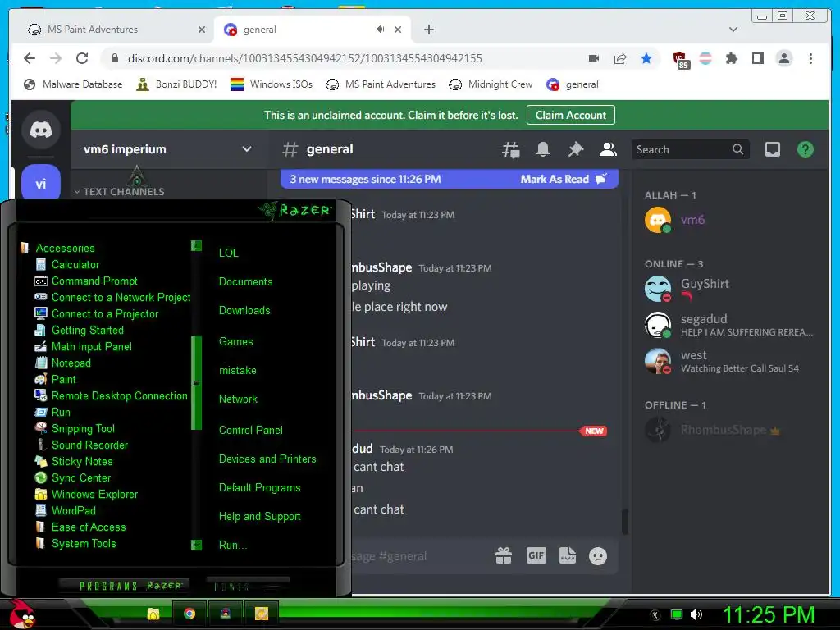Mute the general tab audio icon
The height and width of the screenshot is (630, 840).
(380, 30)
